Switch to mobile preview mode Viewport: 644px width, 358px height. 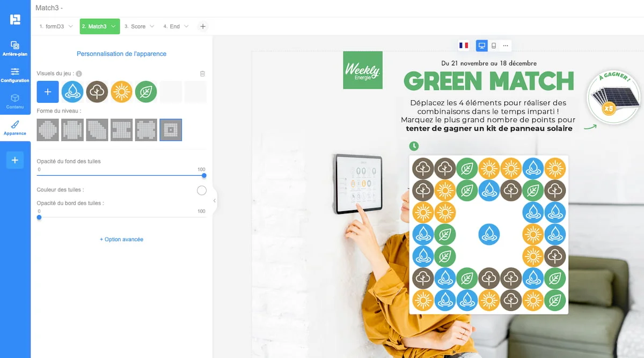click(x=494, y=46)
